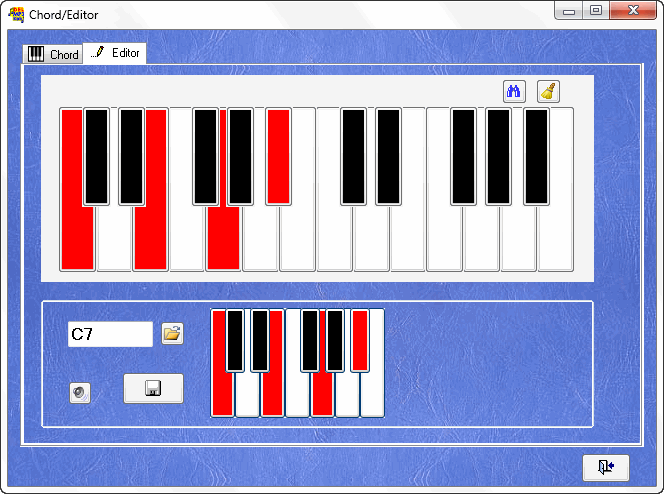The width and height of the screenshot is (664, 494).
Task: Open a chord file with folder icon
Action: (x=172, y=334)
